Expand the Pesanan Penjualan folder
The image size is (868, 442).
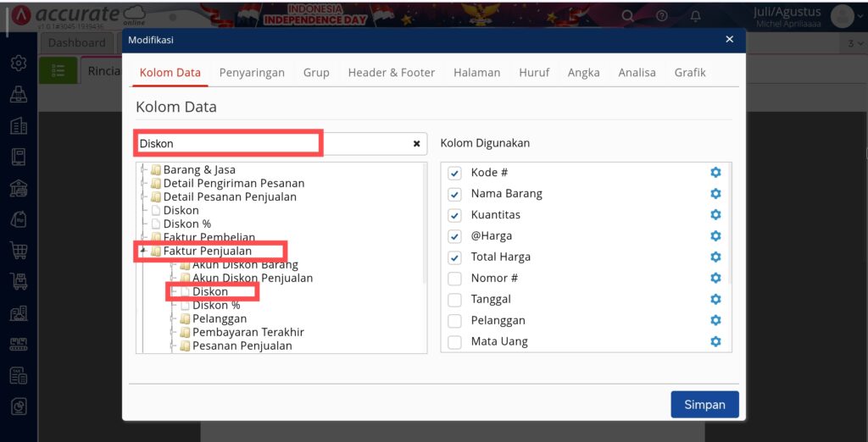pos(173,345)
